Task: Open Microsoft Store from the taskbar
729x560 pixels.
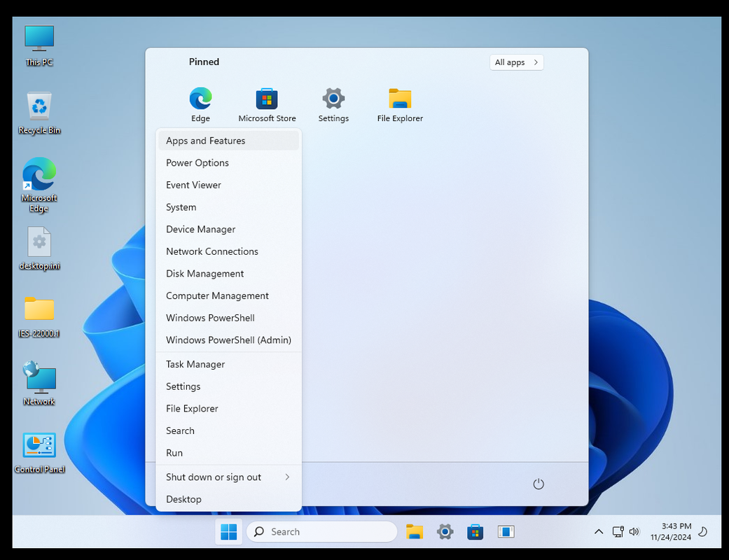Action: [475, 532]
